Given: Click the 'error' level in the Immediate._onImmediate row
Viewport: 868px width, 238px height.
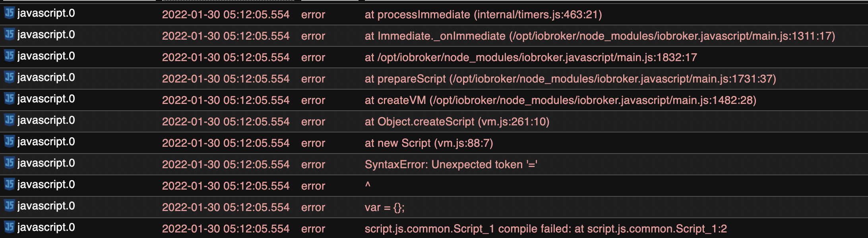Looking at the screenshot, I should [x=313, y=36].
